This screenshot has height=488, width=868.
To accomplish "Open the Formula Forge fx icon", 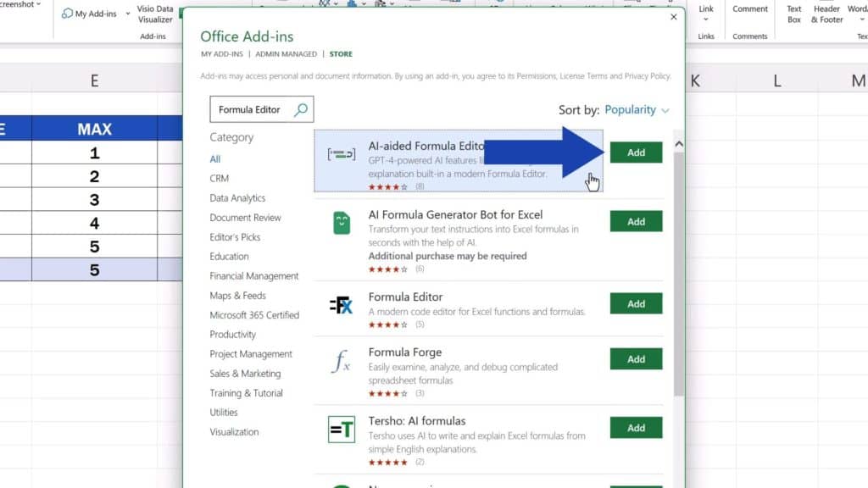I will tap(341, 361).
